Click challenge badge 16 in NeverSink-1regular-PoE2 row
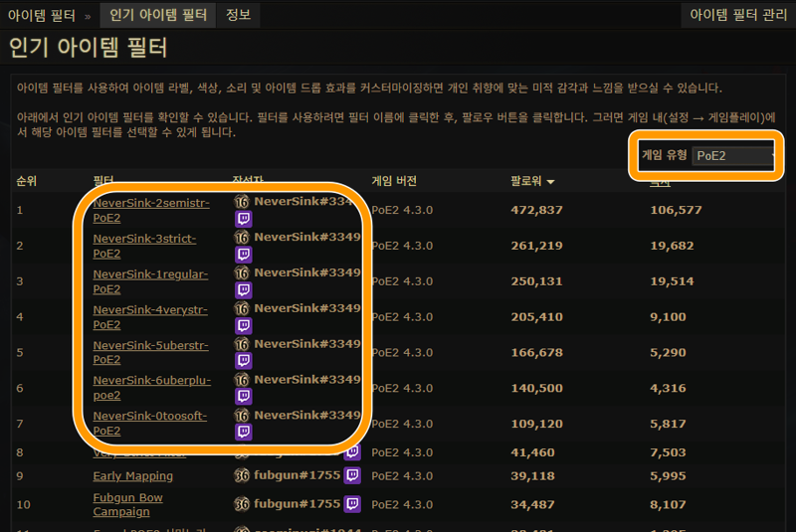796x532 pixels. coord(242,272)
